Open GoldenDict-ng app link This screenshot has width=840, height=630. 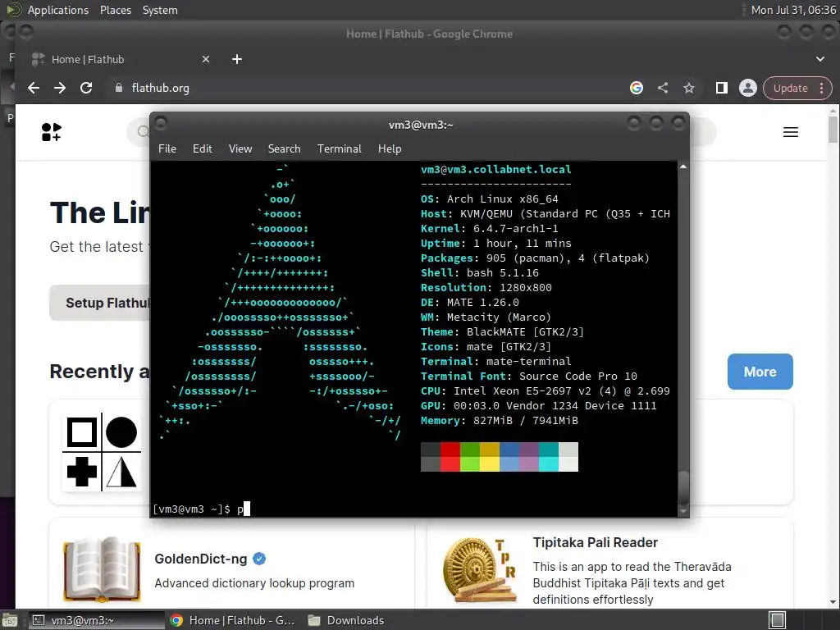tap(201, 559)
